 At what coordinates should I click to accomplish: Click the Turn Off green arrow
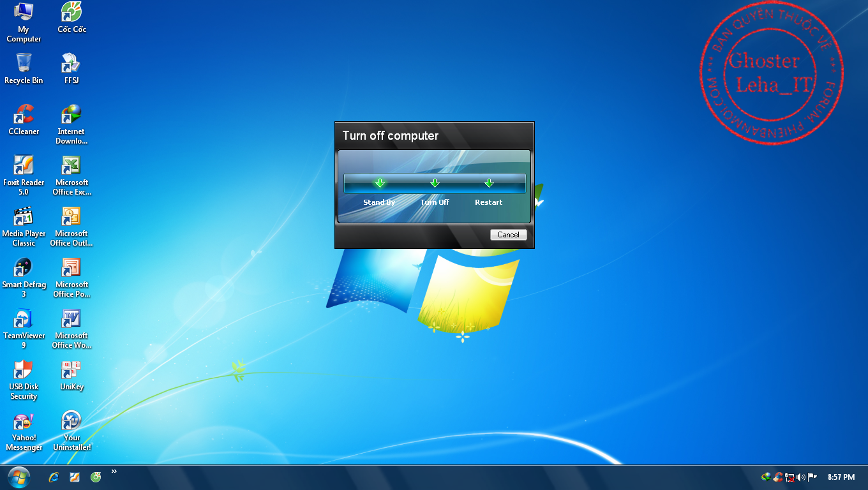click(435, 184)
